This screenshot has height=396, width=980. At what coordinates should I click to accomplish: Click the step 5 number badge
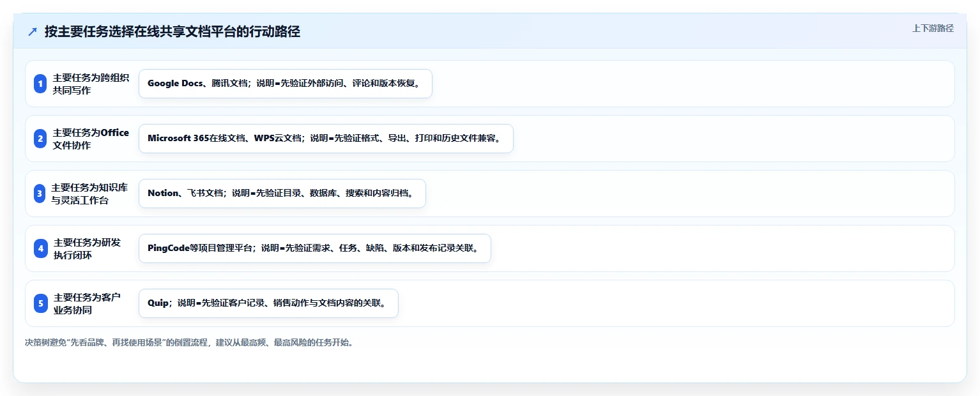(x=41, y=303)
